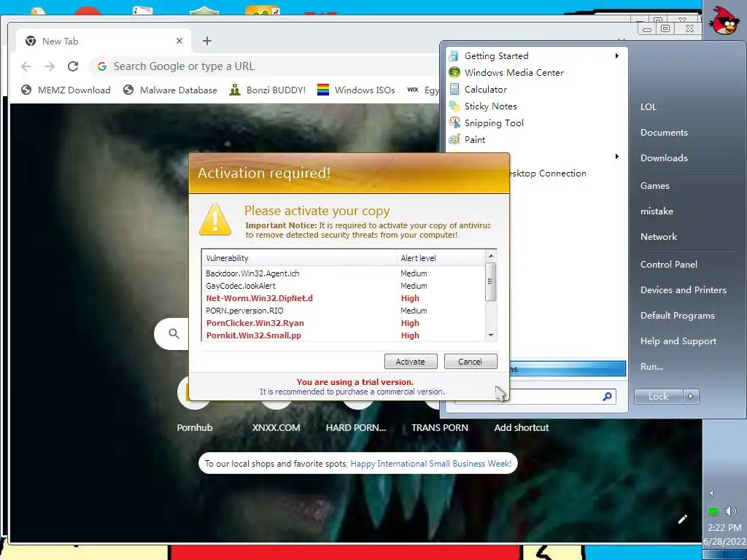Open the Bonzi BUDDY! bookmark

click(267, 90)
